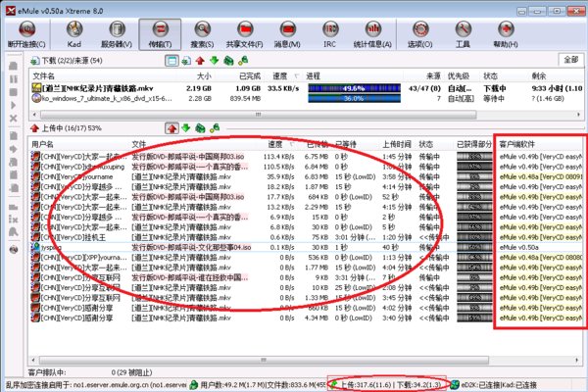Select upload row for user 挂机王
The height and width of the screenshot is (392, 588).
(307, 237)
